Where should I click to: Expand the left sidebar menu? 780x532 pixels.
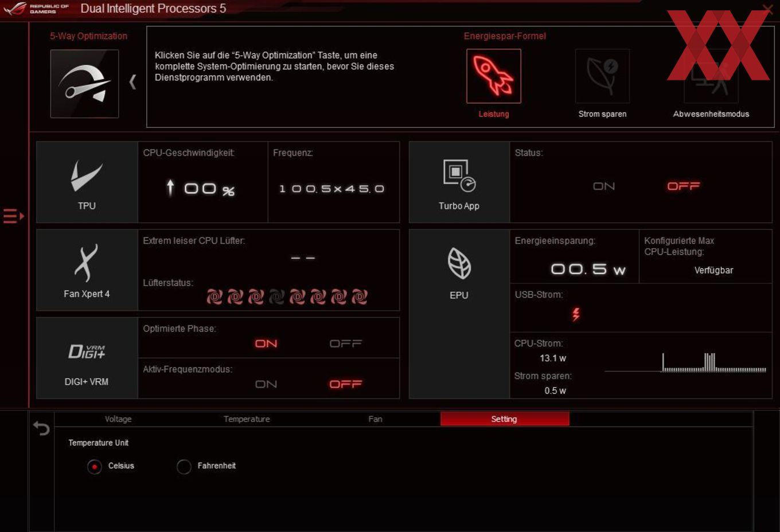[13, 216]
